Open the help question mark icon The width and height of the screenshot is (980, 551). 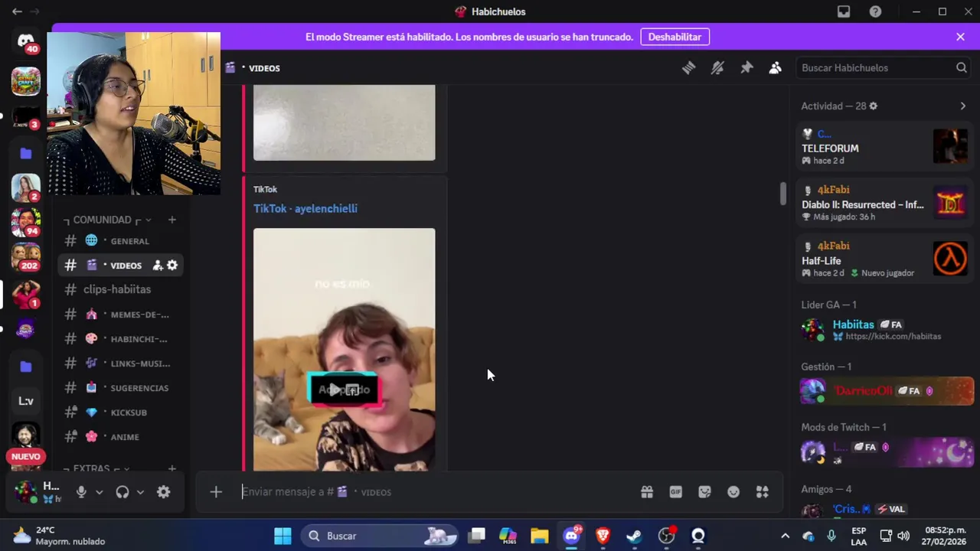pos(875,11)
